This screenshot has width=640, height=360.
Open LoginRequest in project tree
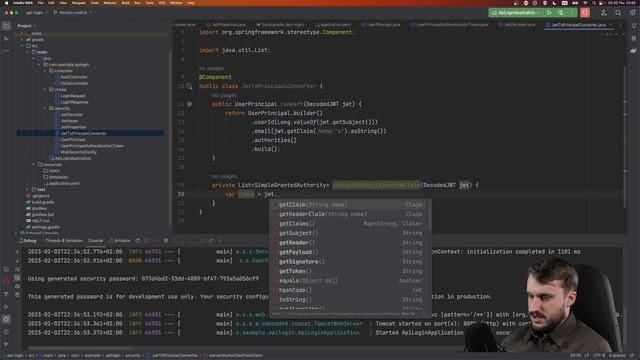coord(73,96)
